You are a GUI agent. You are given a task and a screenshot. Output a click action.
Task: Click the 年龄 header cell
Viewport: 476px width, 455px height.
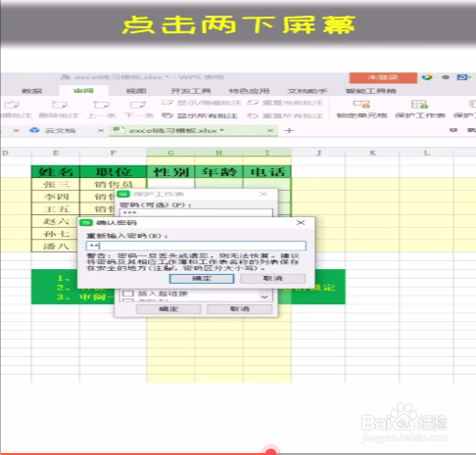218,171
